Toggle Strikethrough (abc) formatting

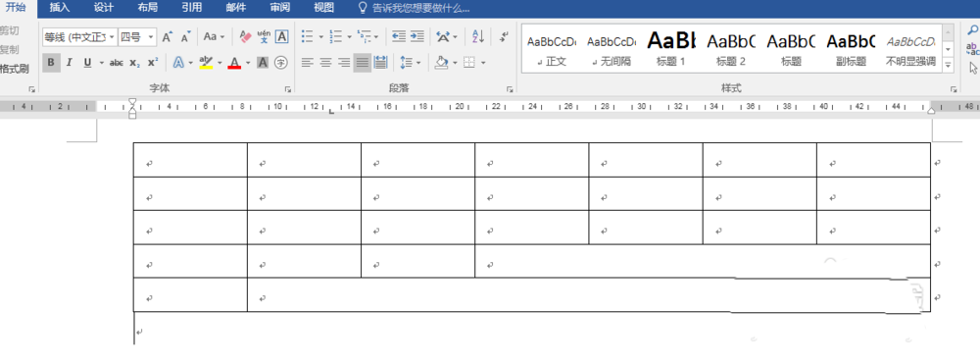[x=117, y=63]
